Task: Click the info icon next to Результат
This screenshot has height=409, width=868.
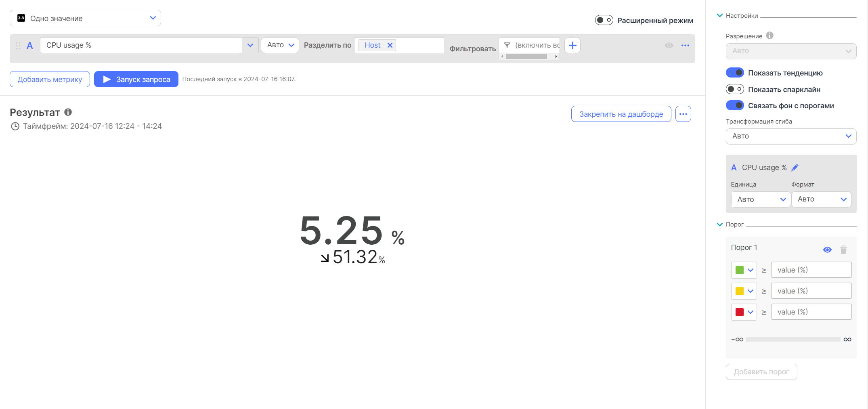Action: (68, 112)
